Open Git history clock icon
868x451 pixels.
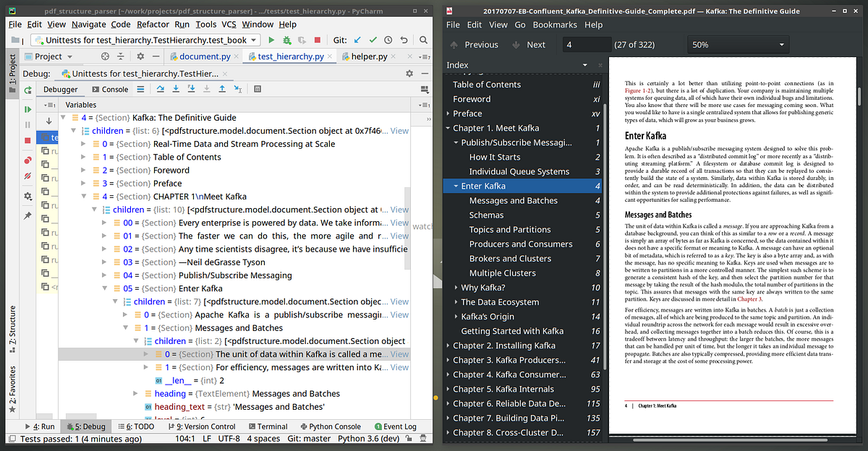388,40
